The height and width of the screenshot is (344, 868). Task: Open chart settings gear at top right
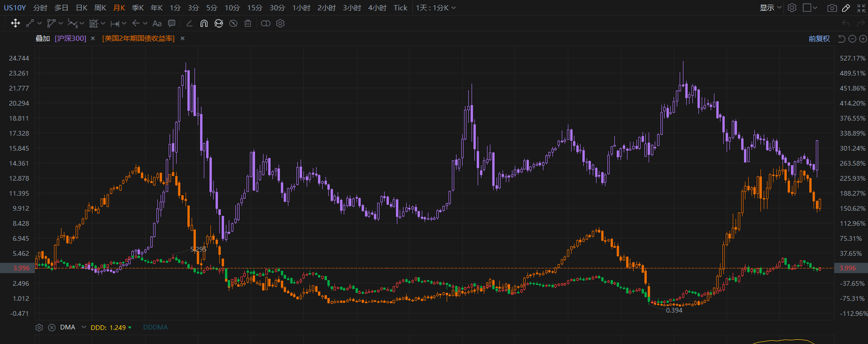point(792,8)
